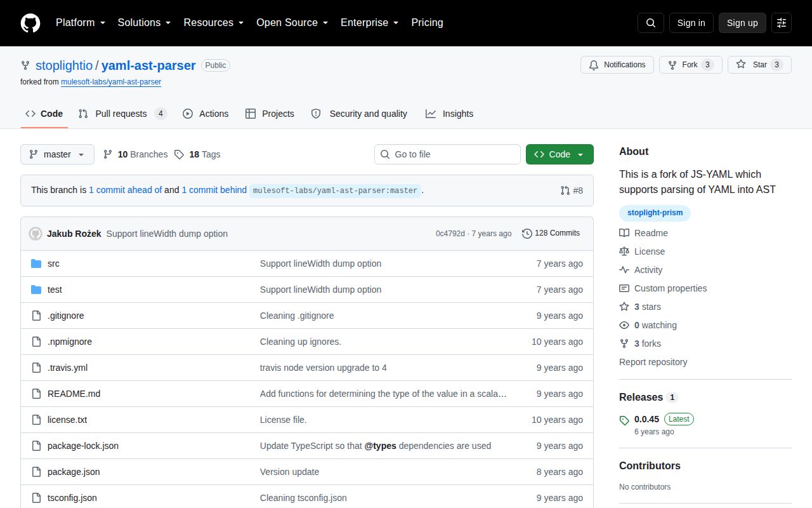
Task: Open the 128 Commits history
Action: (551, 233)
